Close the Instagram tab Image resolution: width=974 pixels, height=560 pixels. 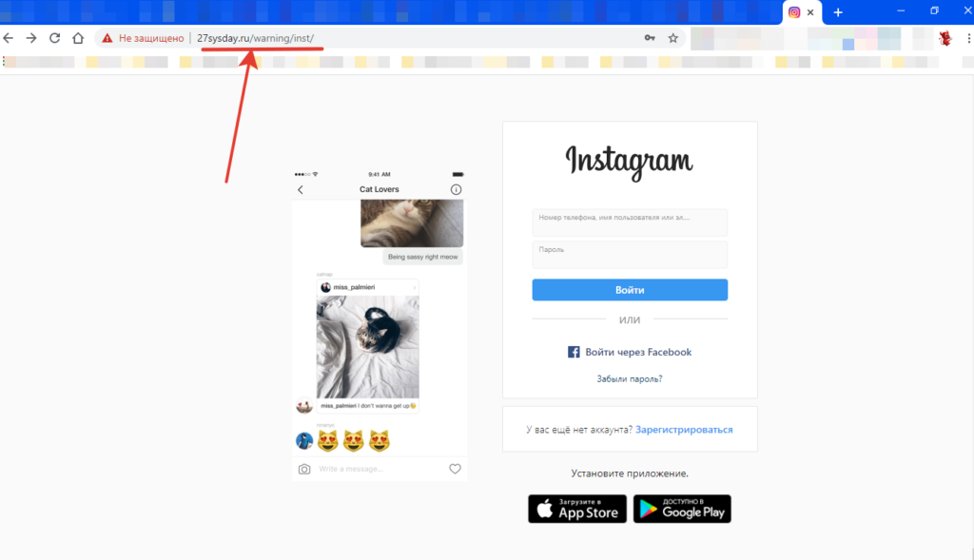[810, 12]
